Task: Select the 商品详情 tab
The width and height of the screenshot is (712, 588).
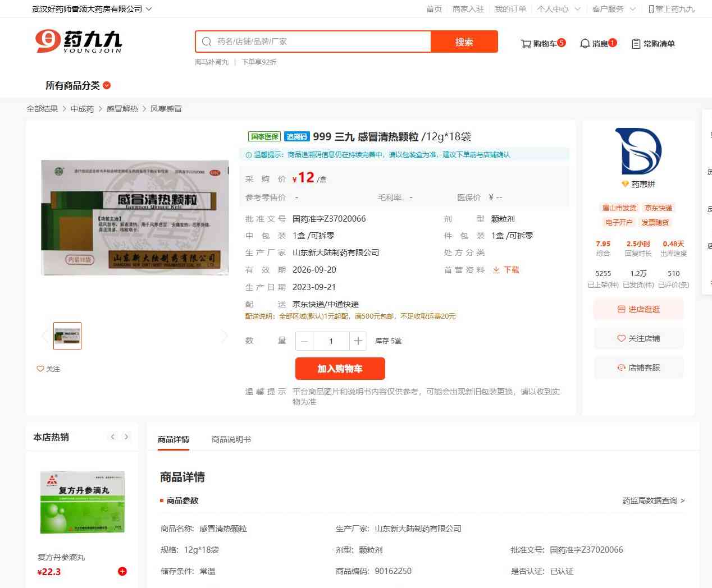Action: [174, 439]
